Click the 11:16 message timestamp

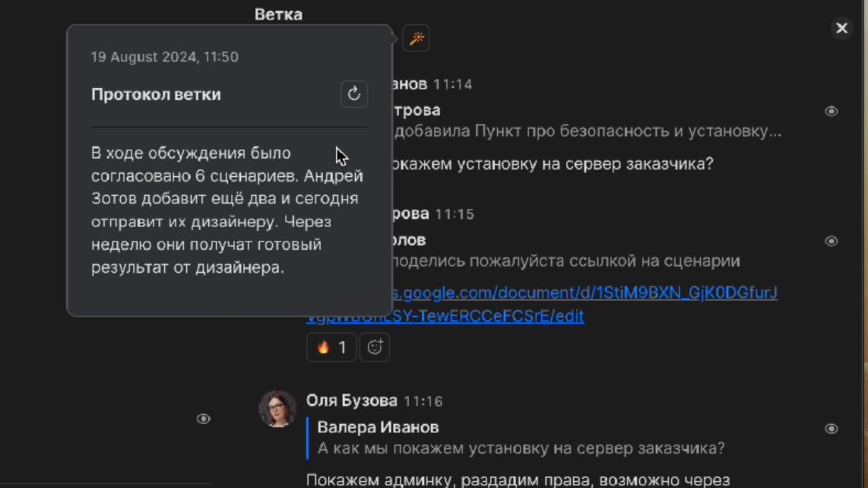423,401
